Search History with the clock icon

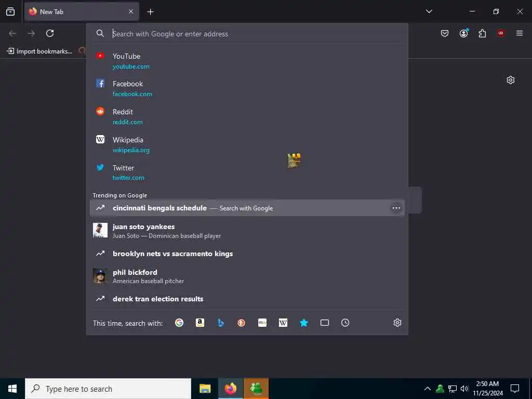345,323
